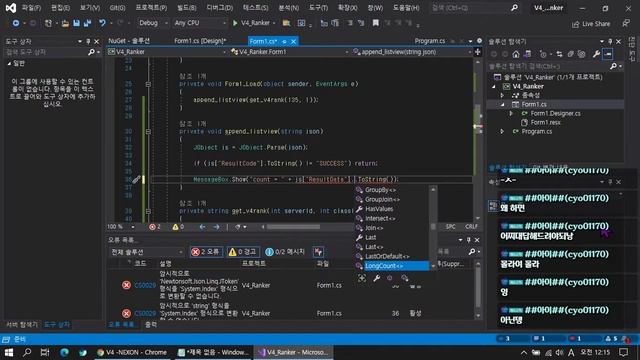640x360 pixels.
Task: Open the error list scope dropdown
Action: pyautogui.click(x=147, y=252)
